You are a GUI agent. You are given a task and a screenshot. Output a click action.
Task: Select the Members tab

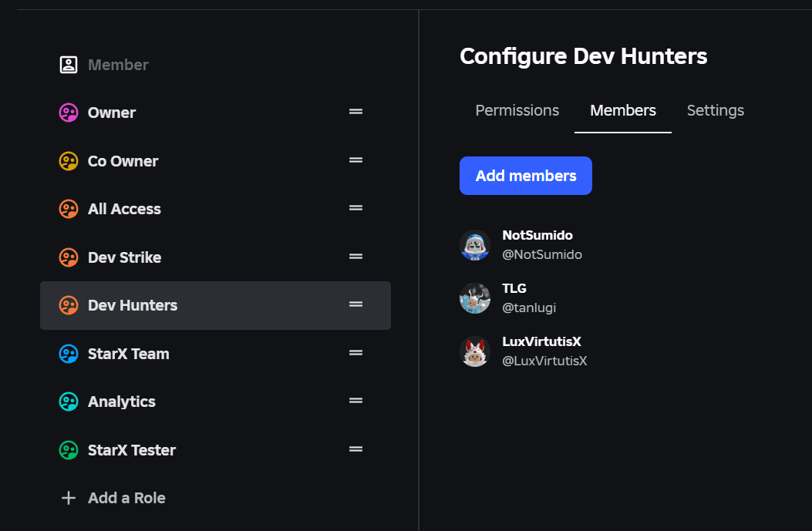[622, 110]
